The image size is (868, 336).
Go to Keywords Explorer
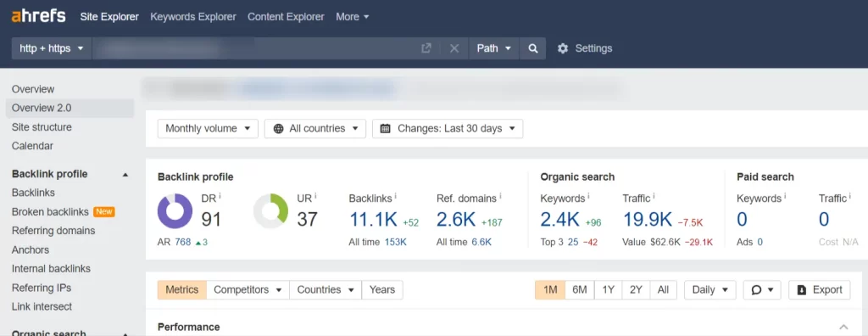(193, 17)
